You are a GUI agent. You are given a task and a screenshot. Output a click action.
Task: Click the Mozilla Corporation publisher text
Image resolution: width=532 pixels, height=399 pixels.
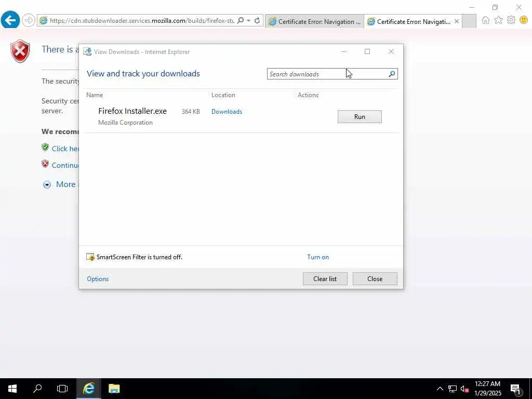pyautogui.click(x=125, y=123)
